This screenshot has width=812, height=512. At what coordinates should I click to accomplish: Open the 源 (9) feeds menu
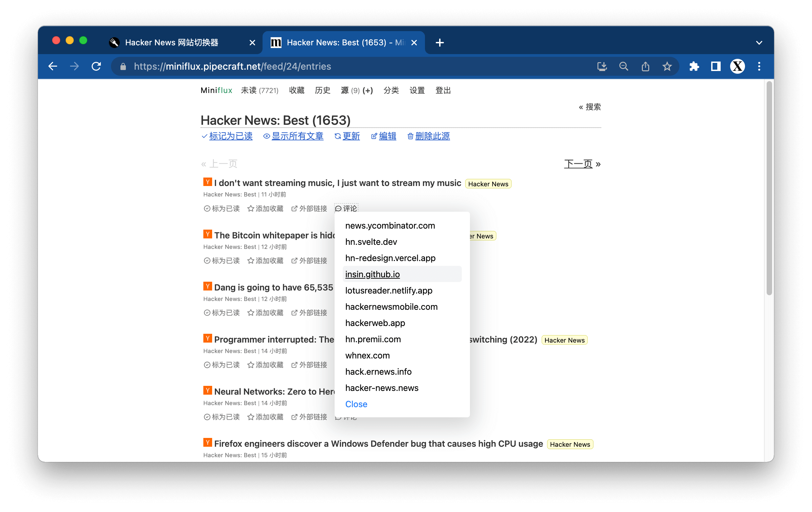pos(350,90)
